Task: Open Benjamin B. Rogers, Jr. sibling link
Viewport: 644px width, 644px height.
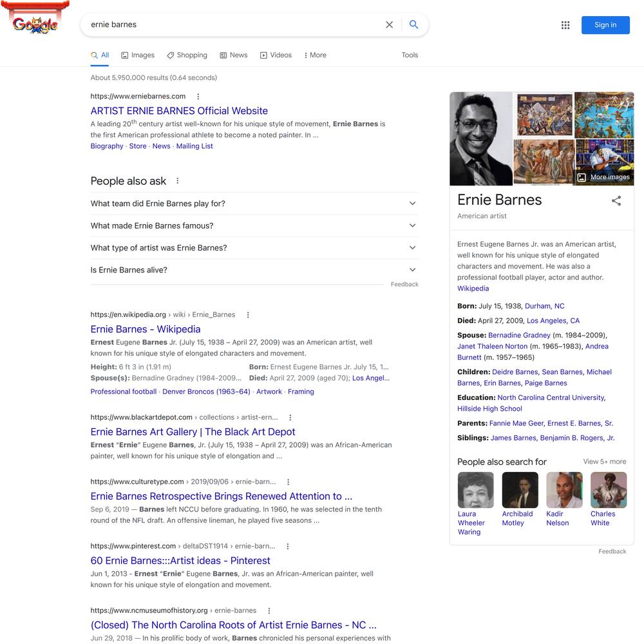Action: coord(578,438)
